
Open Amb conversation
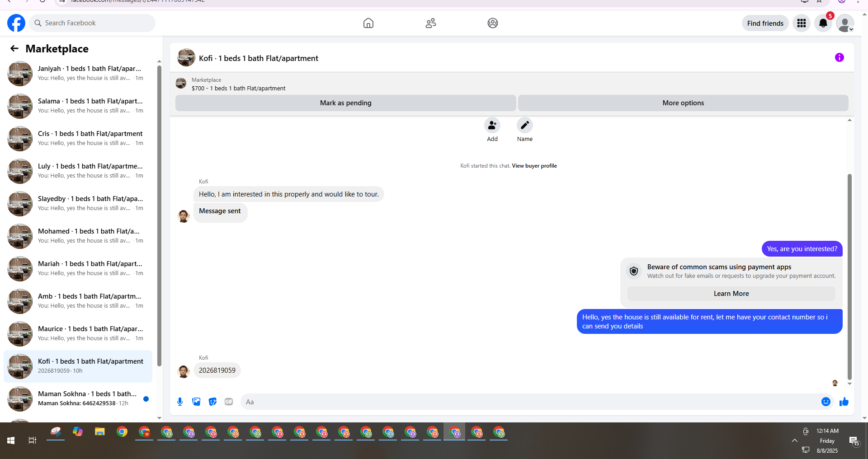(78, 301)
